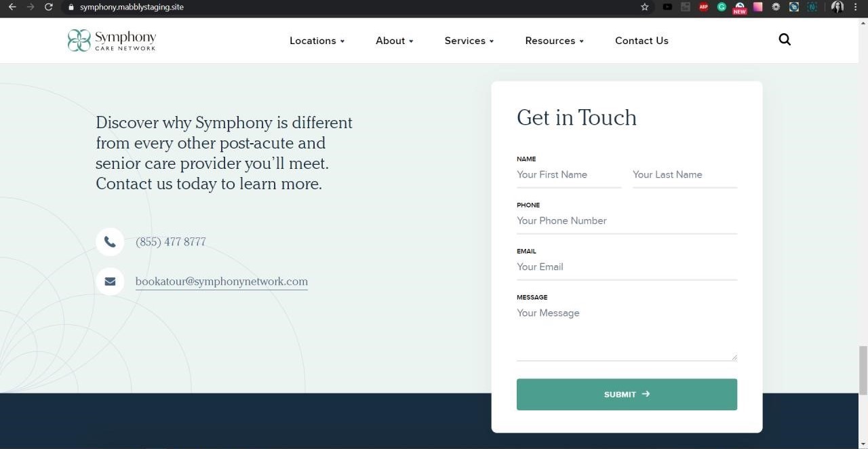868x449 pixels.
Task: Reload the page with the refresh icon
Action: tap(49, 7)
